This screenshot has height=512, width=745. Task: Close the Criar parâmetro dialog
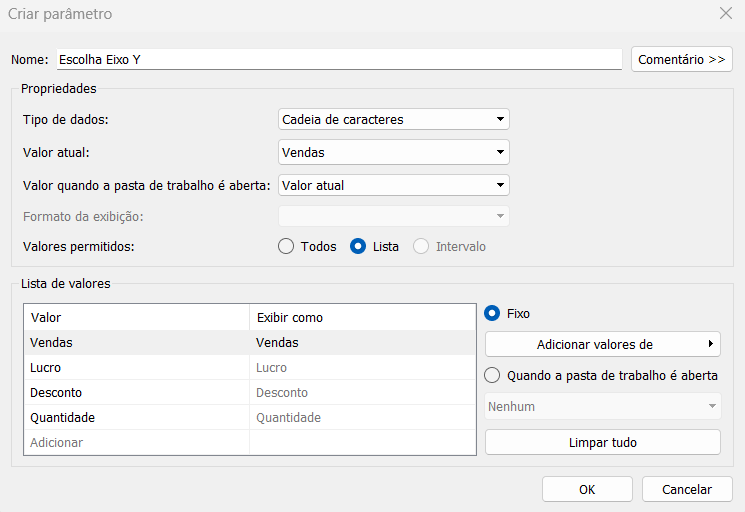click(x=726, y=13)
